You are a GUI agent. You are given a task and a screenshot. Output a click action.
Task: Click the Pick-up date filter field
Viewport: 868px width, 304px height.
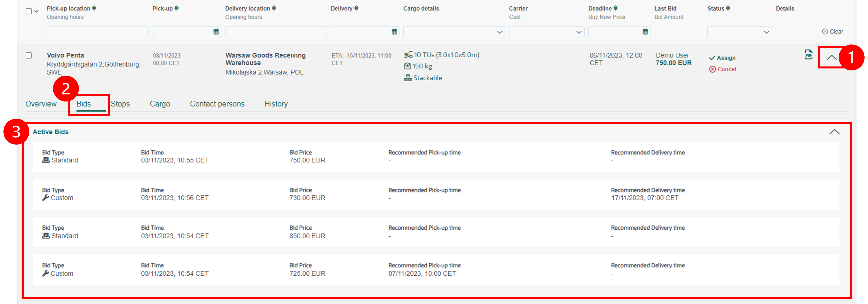pos(187,32)
